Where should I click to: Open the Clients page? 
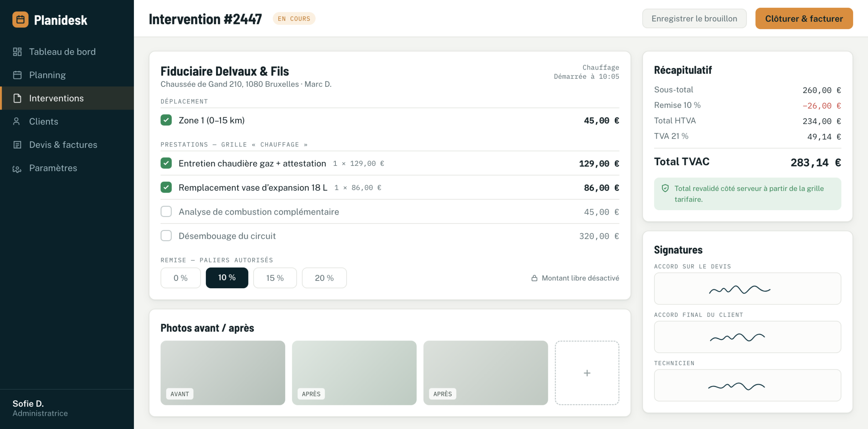pyautogui.click(x=67, y=121)
